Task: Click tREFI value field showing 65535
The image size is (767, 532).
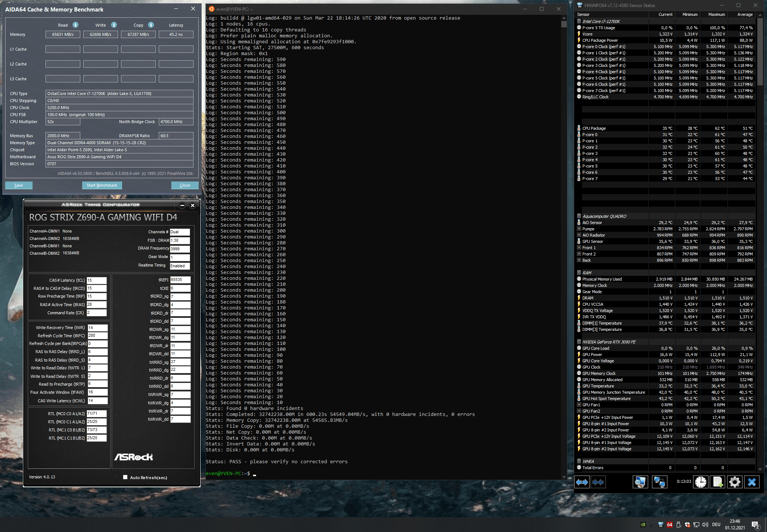Action: (x=180, y=280)
